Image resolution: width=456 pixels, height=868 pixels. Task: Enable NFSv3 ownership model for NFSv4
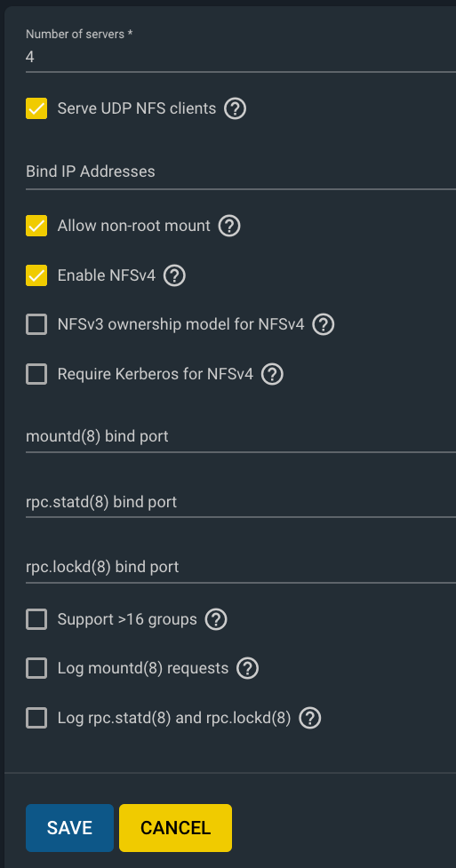point(36,324)
